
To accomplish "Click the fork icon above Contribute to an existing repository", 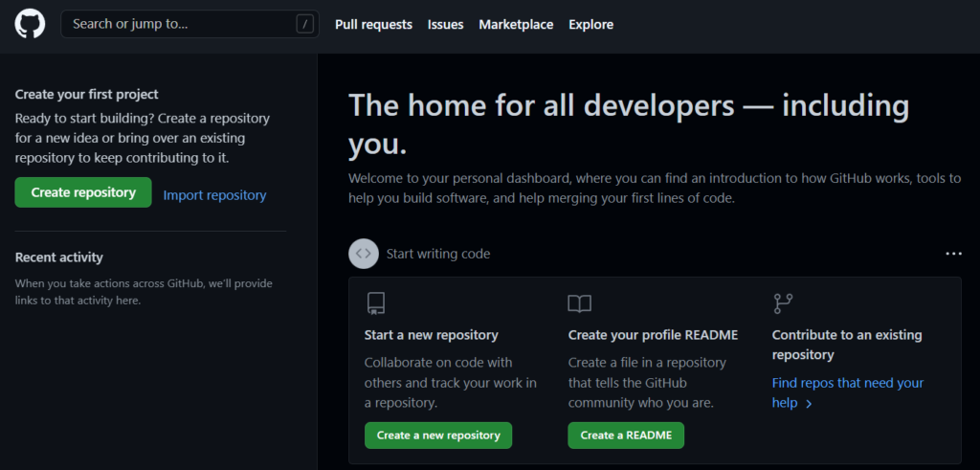I will point(783,304).
